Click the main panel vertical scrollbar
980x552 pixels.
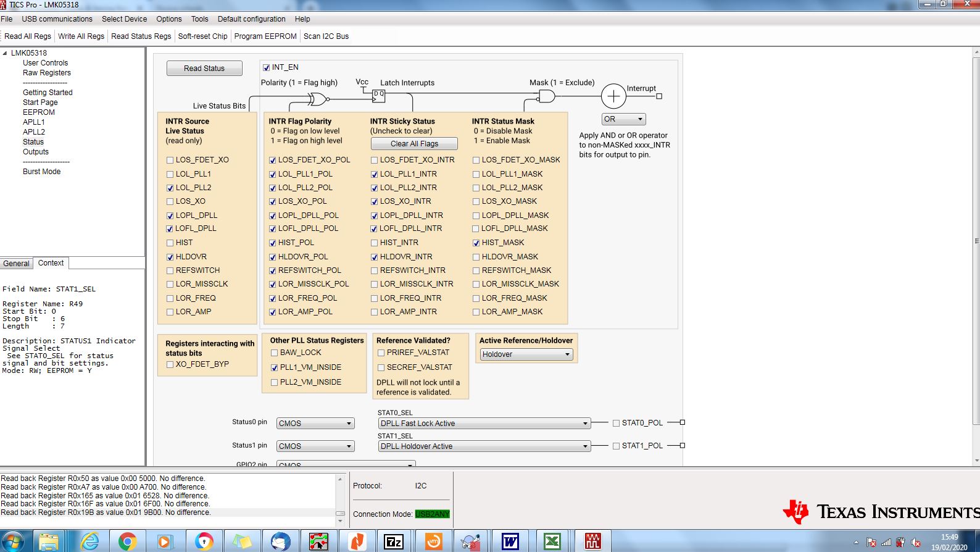pyautogui.click(x=976, y=241)
